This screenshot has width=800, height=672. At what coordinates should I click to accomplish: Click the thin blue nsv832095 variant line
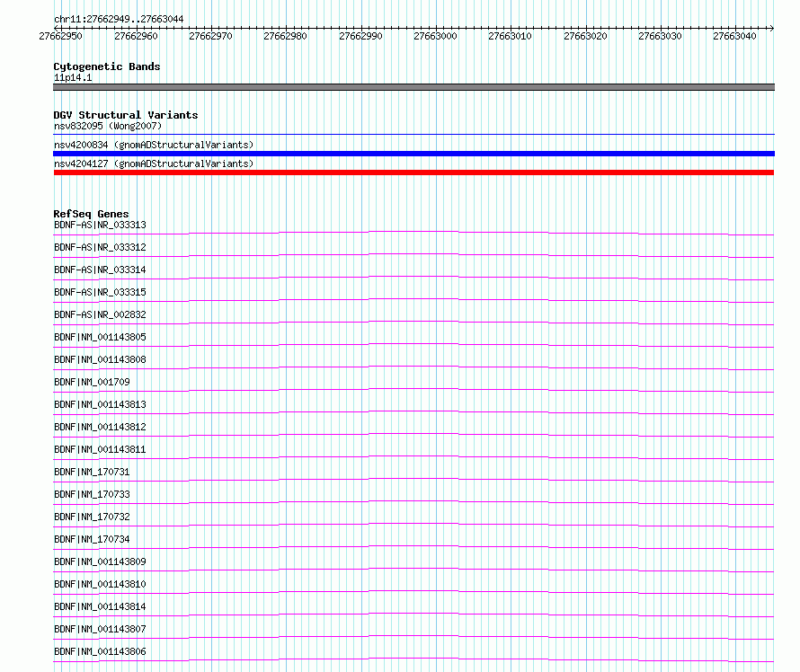[413, 134]
